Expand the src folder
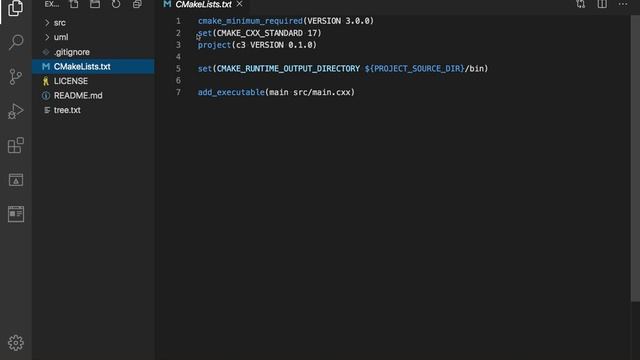 93,23
